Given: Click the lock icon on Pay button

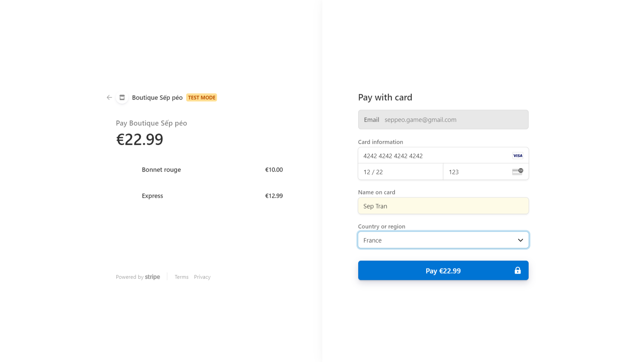Looking at the screenshot, I should pos(518,270).
